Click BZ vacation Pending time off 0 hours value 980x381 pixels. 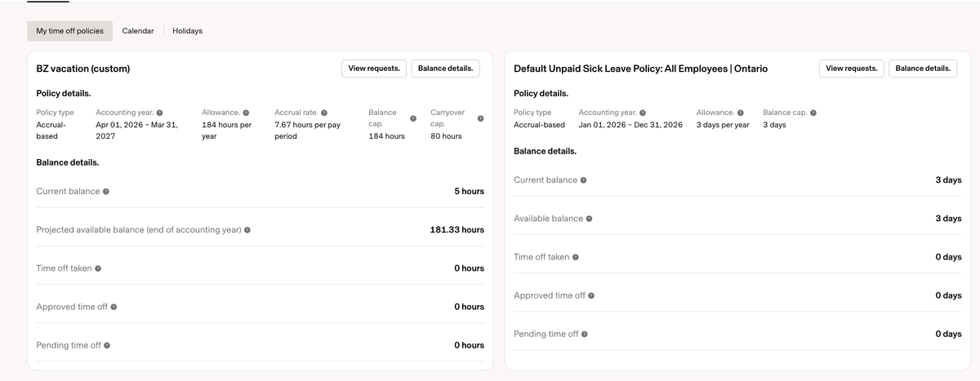coord(470,345)
